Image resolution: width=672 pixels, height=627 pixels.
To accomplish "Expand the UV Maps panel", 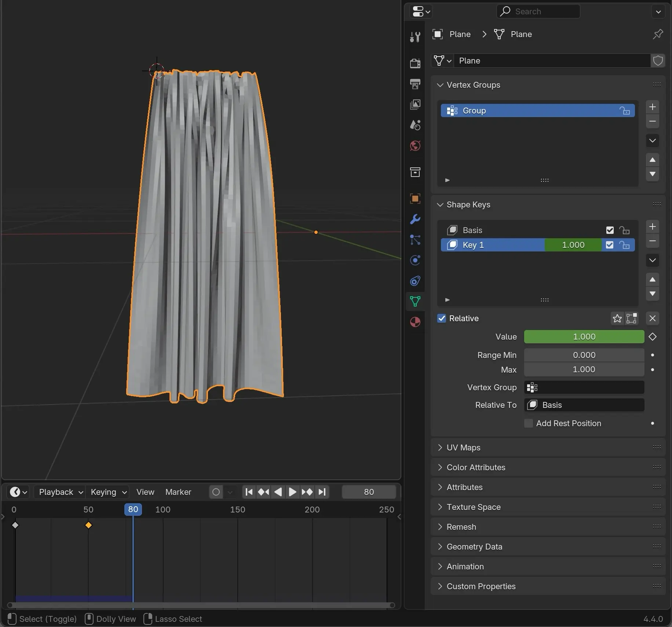I will (464, 447).
